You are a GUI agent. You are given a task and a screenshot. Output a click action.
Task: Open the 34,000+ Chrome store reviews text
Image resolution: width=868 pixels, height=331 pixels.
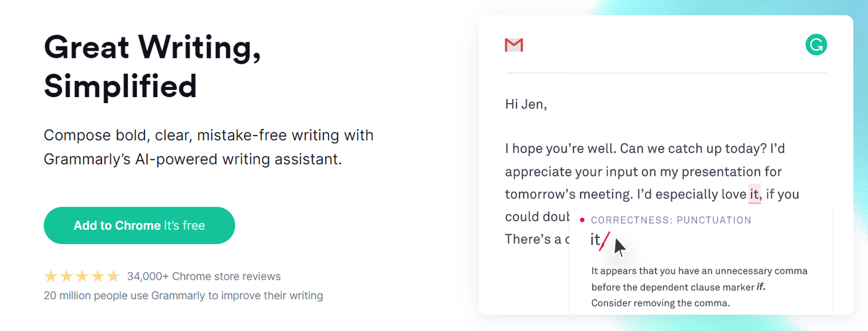click(204, 277)
